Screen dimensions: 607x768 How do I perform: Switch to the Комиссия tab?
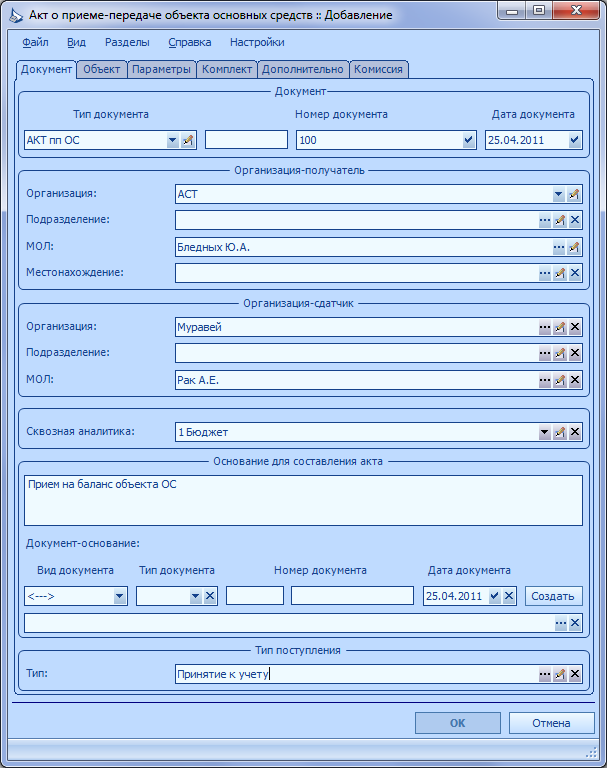[378, 70]
